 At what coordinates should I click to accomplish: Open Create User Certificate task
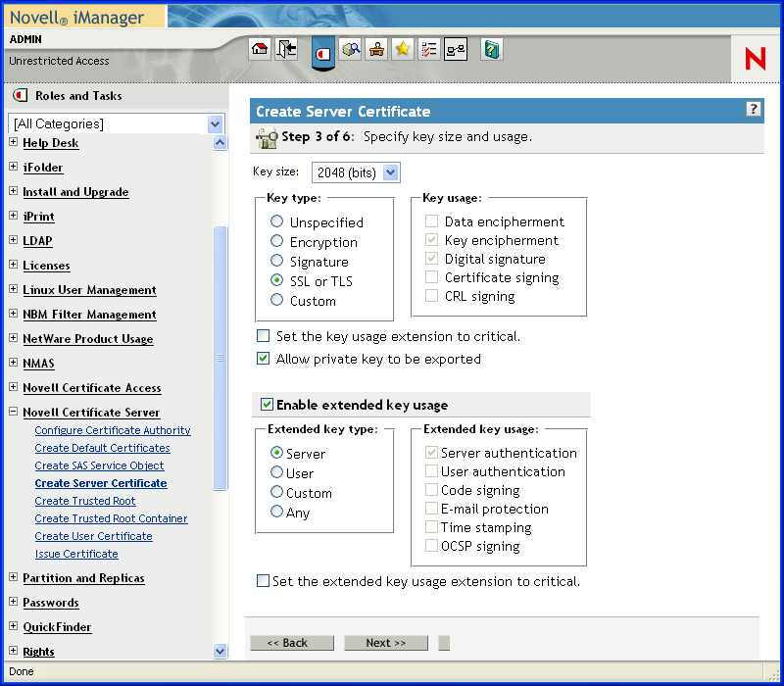pos(93,536)
